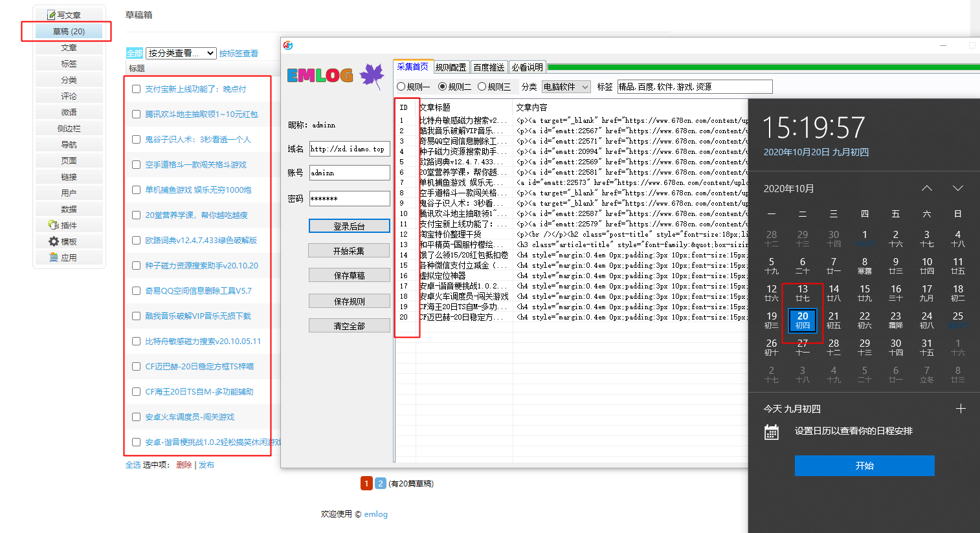
Task: Click 清空全部 clear all button
Action: tap(350, 325)
